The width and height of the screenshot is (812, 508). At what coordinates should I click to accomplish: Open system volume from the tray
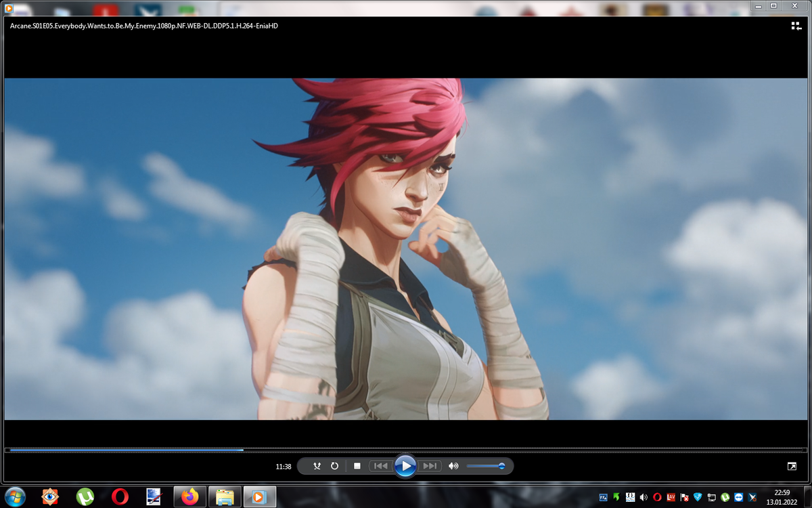click(644, 497)
